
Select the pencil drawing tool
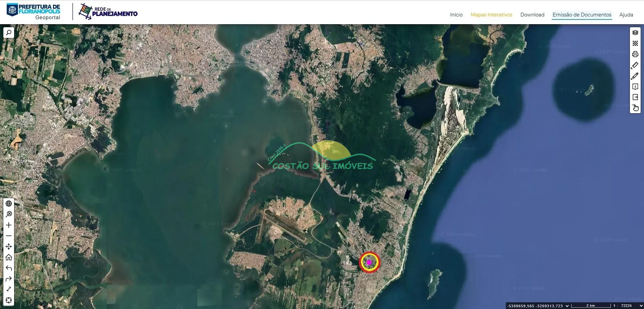pyautogui.click(x=635, y=76)
